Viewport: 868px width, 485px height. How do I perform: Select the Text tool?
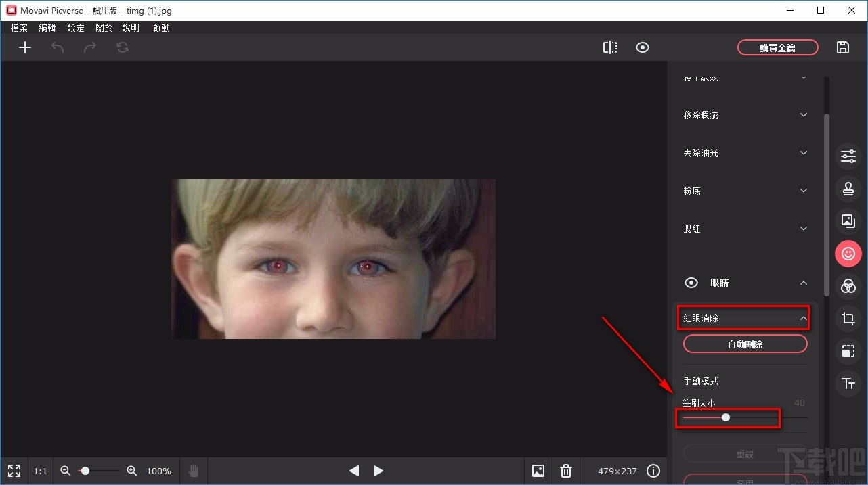point(848,384)
